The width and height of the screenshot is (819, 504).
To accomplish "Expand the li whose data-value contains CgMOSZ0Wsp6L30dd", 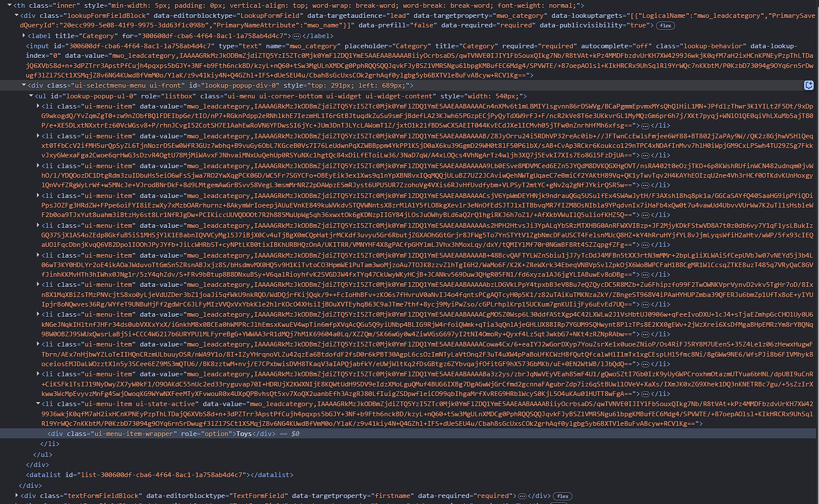I will [x=38, y=314].
